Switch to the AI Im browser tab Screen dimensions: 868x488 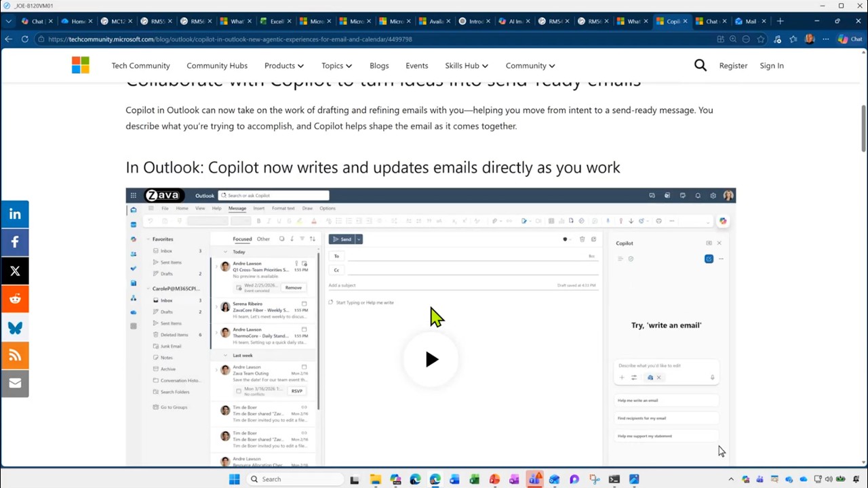pos(513,21)
